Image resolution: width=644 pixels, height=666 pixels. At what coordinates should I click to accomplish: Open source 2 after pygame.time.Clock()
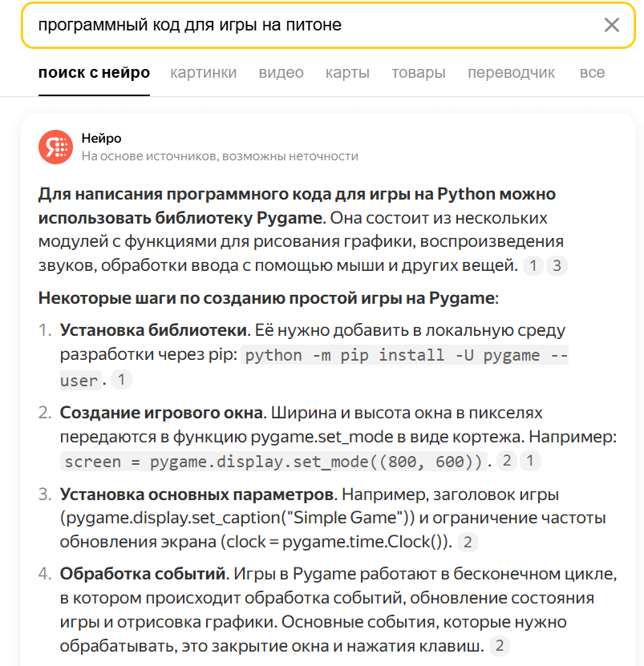(468, 543)
